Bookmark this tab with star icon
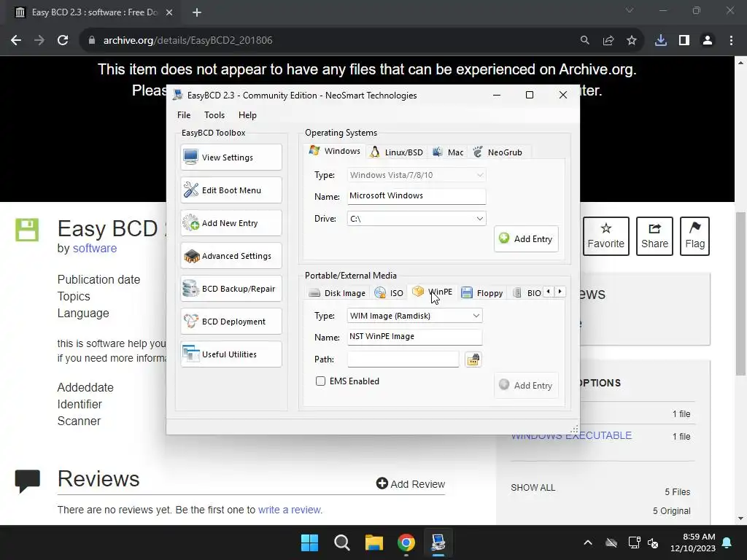 [631, 41]
